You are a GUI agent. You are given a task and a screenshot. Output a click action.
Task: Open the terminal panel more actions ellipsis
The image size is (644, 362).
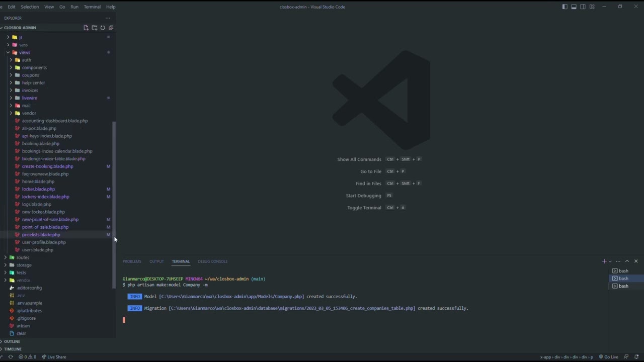[x=618, y=261]
